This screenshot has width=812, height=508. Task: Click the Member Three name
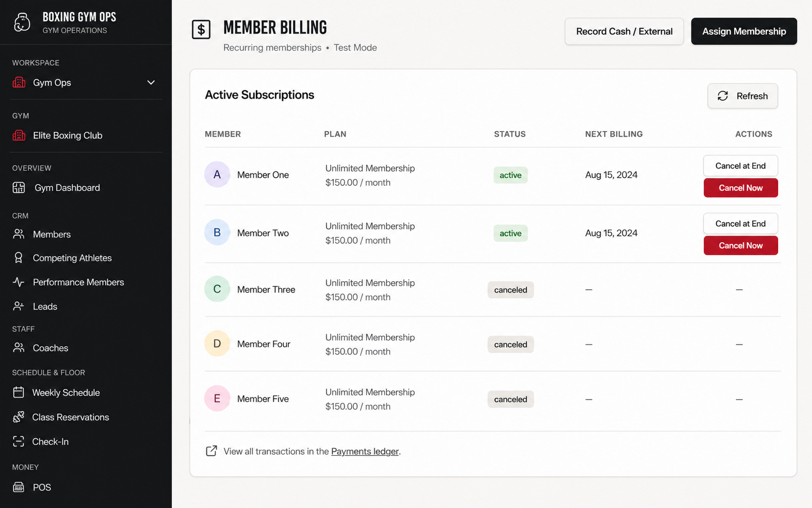tap(266, 289)
